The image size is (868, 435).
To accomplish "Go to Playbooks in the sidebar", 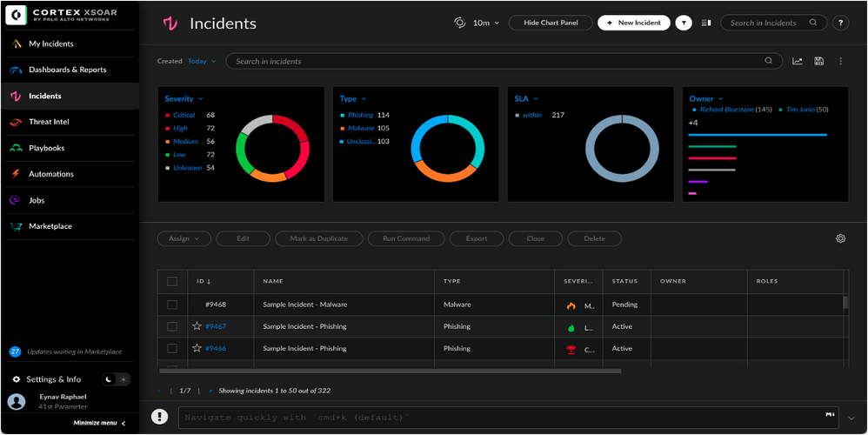I will pyautogui.click(x=46, y=148).
